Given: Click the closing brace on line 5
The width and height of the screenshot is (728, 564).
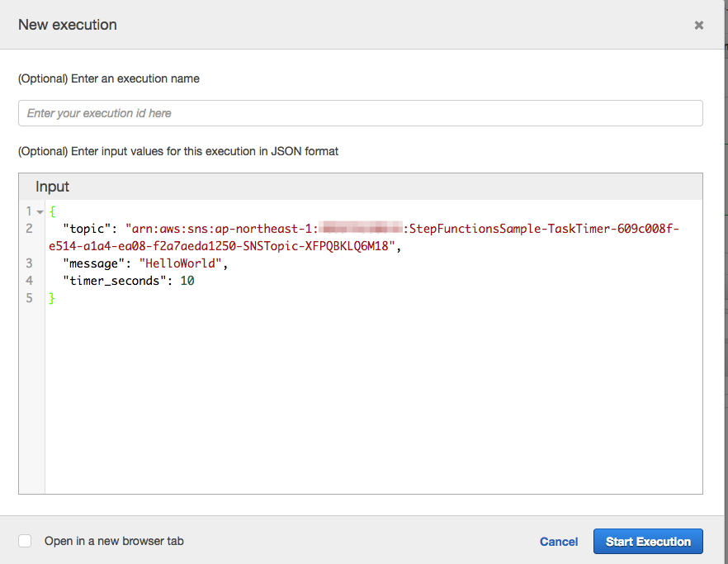Looking at the screenshot, I should point(50,297).
